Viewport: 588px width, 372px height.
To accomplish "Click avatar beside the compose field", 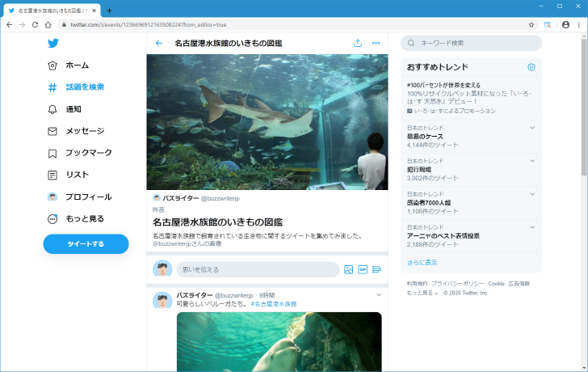I will point(162,269).
